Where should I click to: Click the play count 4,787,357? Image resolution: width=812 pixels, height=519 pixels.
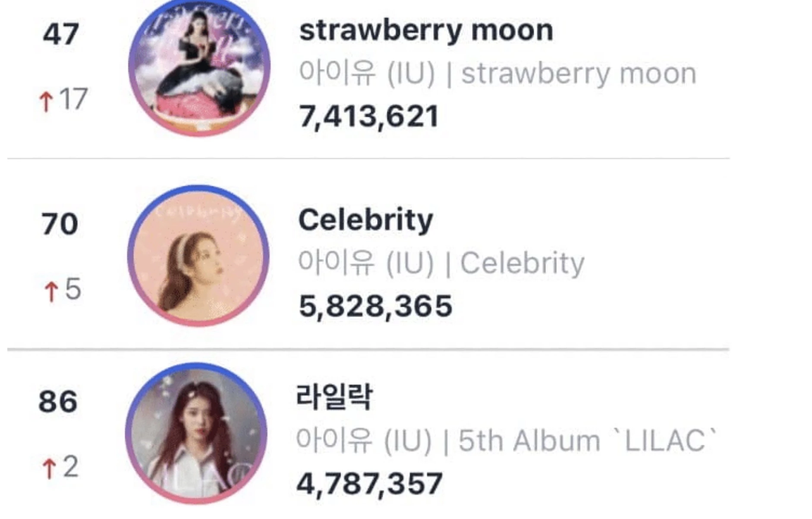[x=369, y=484]
